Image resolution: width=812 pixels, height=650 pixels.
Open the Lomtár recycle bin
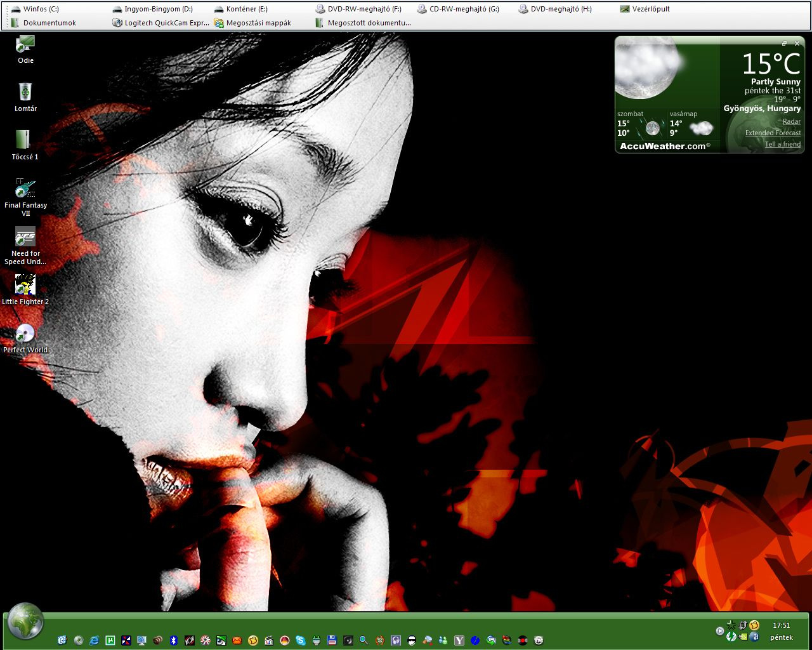(25, 98)
